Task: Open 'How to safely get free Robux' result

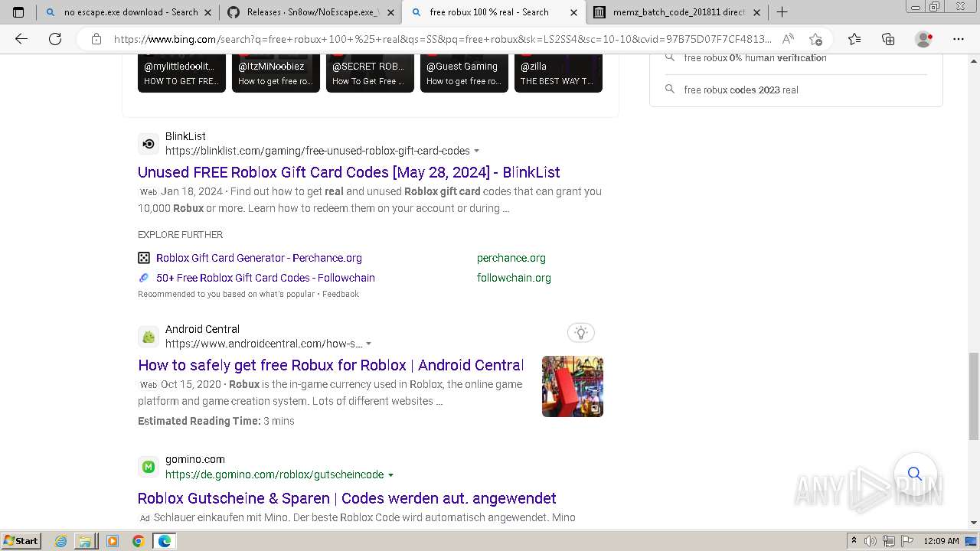Action: click(331, 365)
